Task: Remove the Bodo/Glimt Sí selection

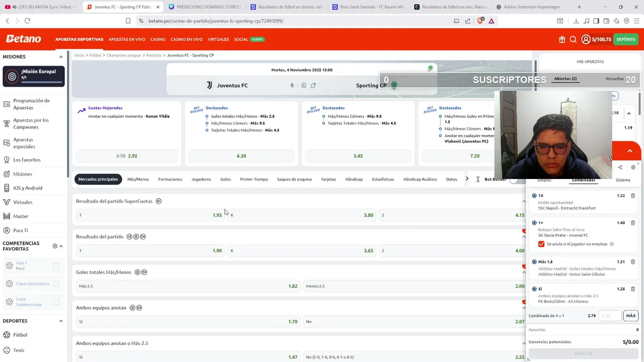Action: tap(633, 289)
